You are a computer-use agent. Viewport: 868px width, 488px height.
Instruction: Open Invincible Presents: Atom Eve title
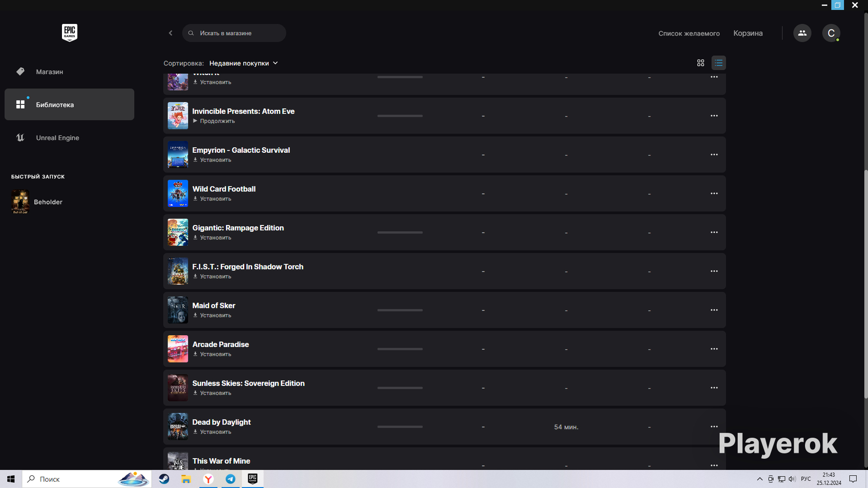click(243, 111)
